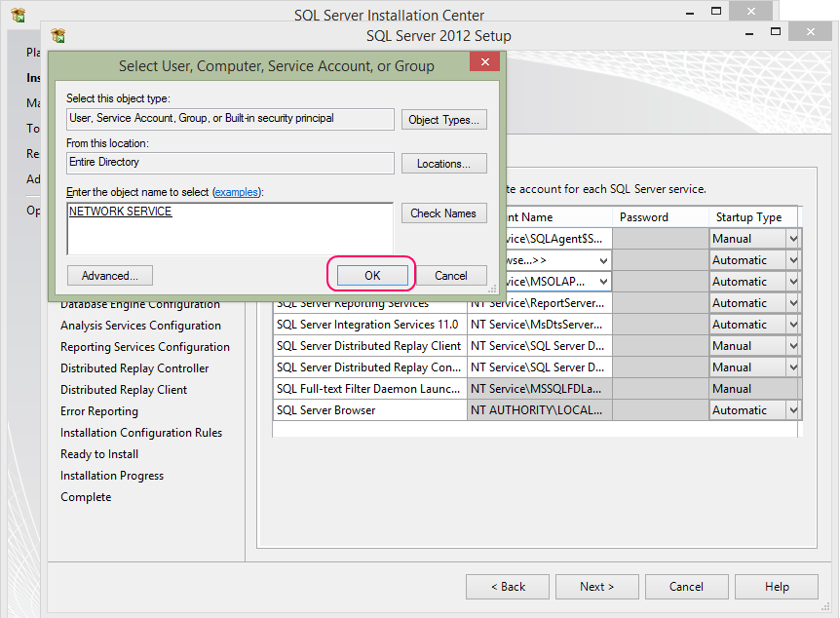Select Installation Progress step
The height and width of the screenshot is (618, 840).
112,476
